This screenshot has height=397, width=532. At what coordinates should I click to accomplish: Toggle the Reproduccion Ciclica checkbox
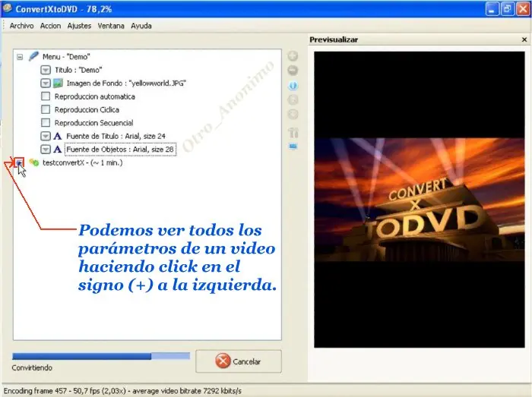tap(46, 109)
